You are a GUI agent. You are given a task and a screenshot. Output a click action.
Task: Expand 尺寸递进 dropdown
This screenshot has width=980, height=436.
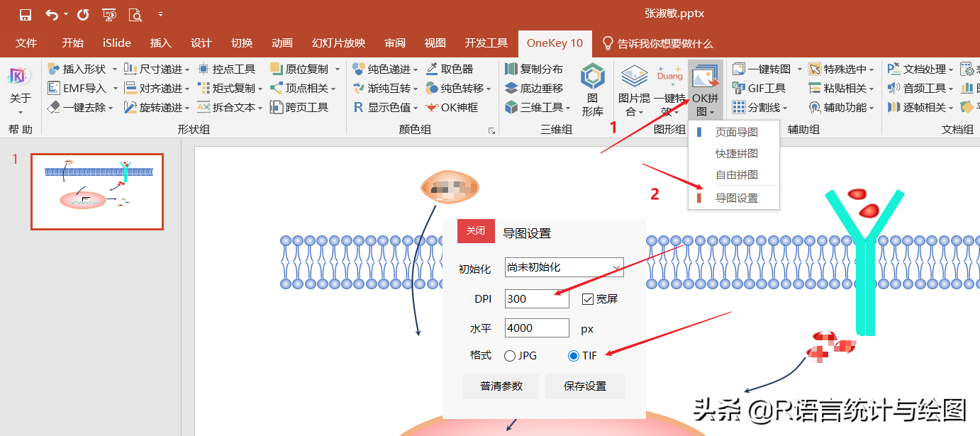[186, 69]
